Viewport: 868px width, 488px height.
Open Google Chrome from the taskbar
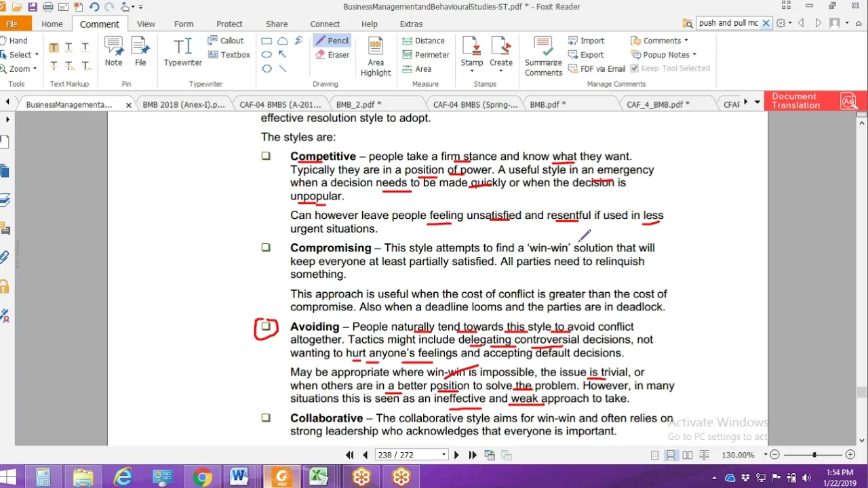(201, 477)
